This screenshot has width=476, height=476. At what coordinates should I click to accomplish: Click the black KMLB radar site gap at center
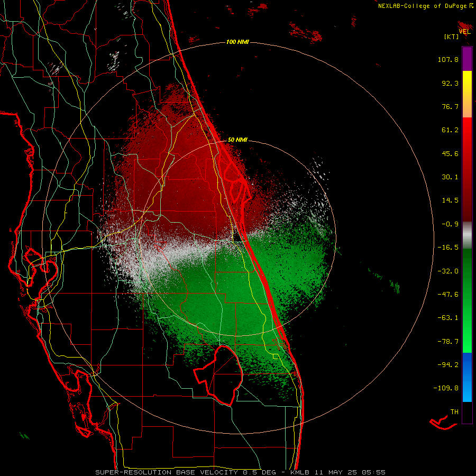237,237
